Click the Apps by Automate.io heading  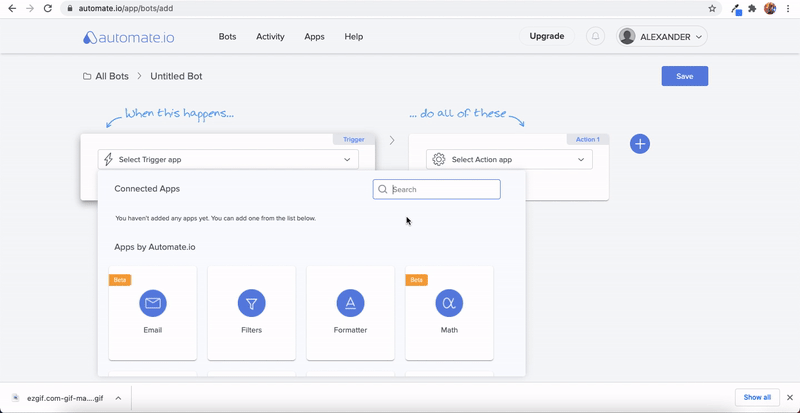pyautogui.click(x=155, y=247)
